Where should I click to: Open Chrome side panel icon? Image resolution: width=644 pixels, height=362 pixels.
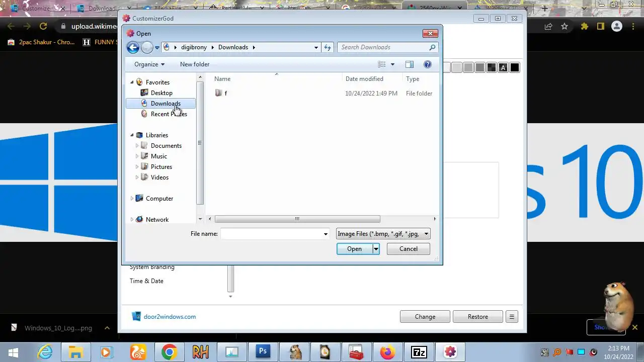600,26
